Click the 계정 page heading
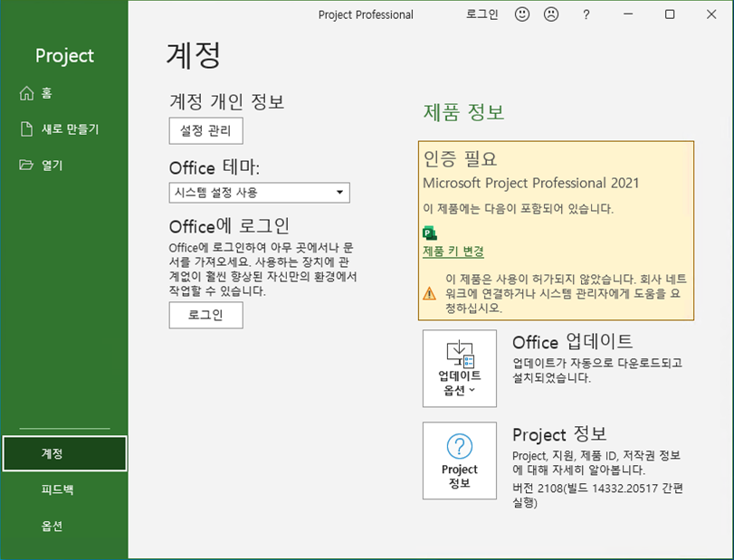Screen dimensions: 734x560 click(x=193, y=55)
